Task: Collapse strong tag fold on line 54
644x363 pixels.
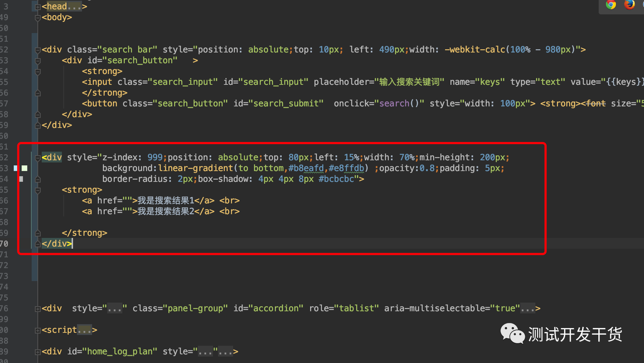Action: point(37,72)
